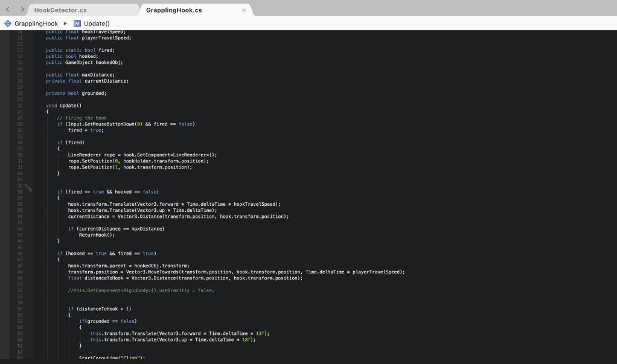This screenshot has height=364, width=617.
Task: Click the forward navigation arrow
Action: pyautogui.click(x=22, y=10)
